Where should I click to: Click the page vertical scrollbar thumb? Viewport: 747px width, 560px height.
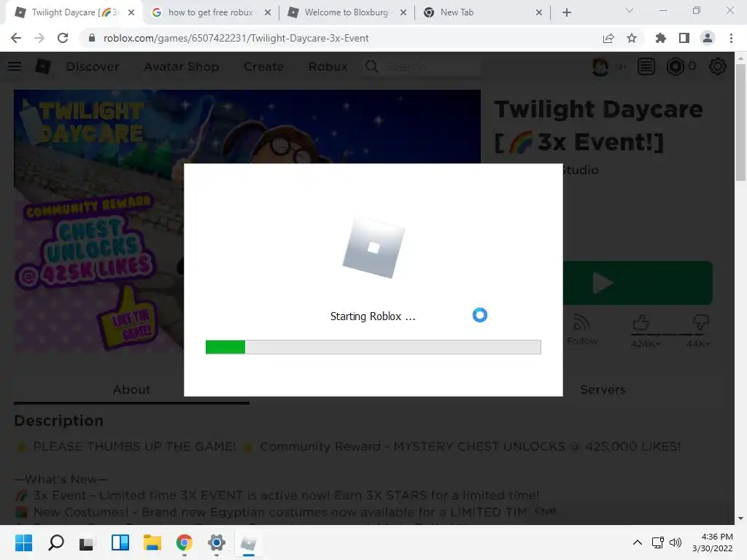[740, 122]
